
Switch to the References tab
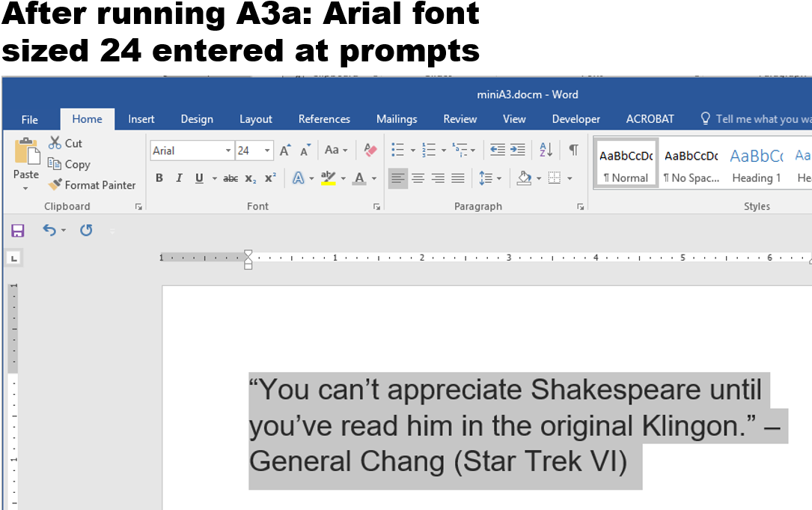[324, 119]
